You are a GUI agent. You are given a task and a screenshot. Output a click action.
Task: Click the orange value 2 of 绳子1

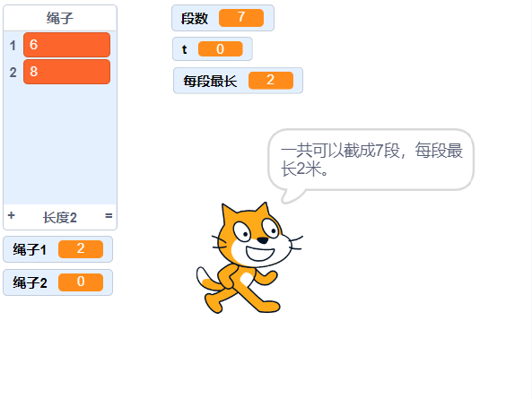(81, 249)
